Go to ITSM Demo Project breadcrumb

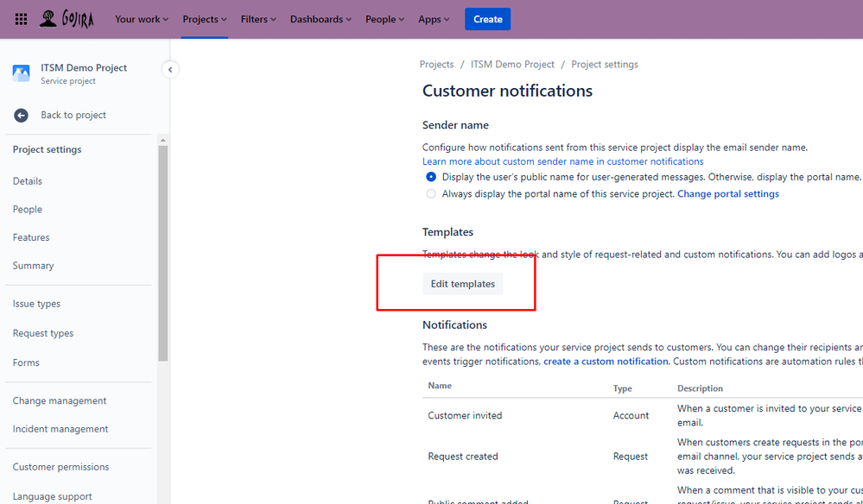coord(512,65)
